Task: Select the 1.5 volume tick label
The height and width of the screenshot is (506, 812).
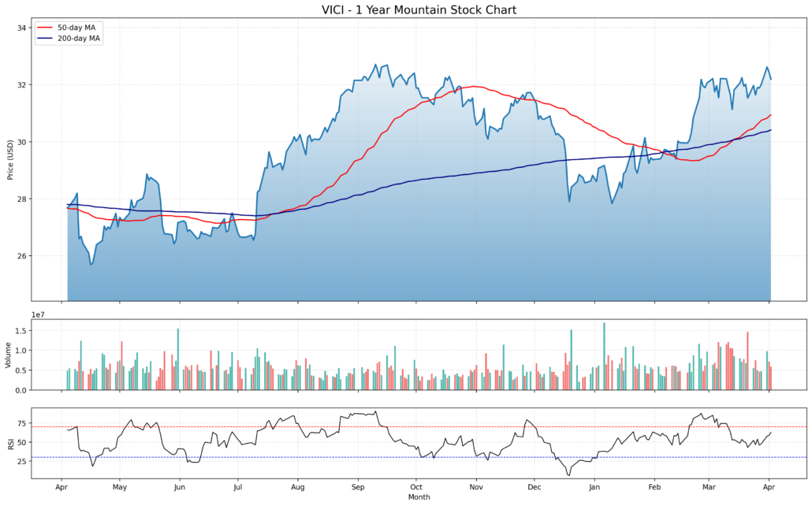Action: coord(21,331)
